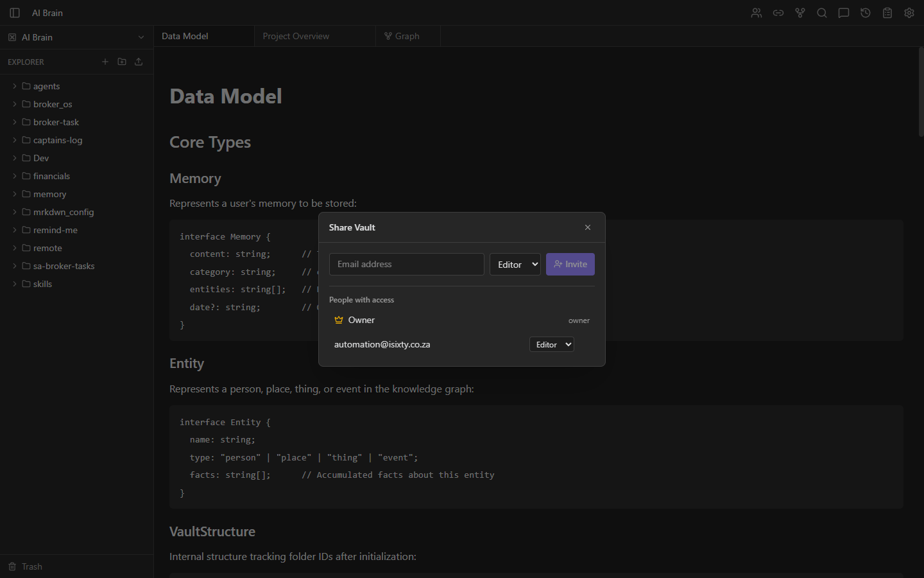Open the knowledge graph icon
The image size is (924, 578).
pyautogui.click(x=800, y=13)
